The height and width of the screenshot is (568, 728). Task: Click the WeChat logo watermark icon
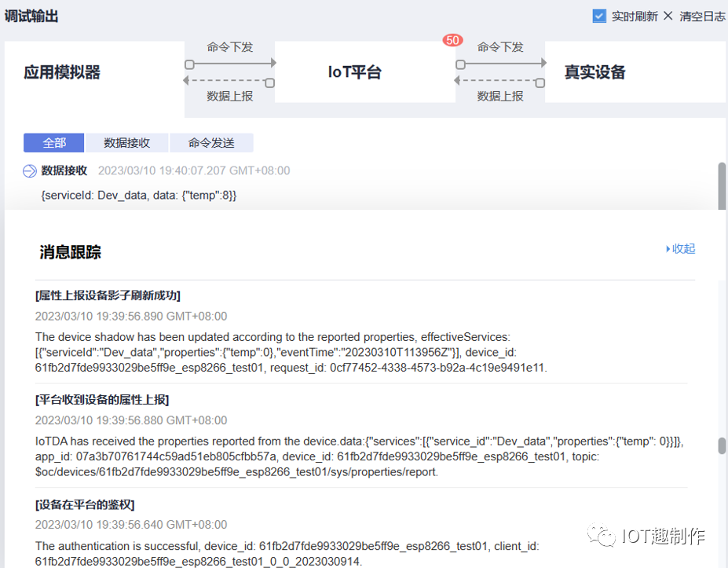coord(605,537)
